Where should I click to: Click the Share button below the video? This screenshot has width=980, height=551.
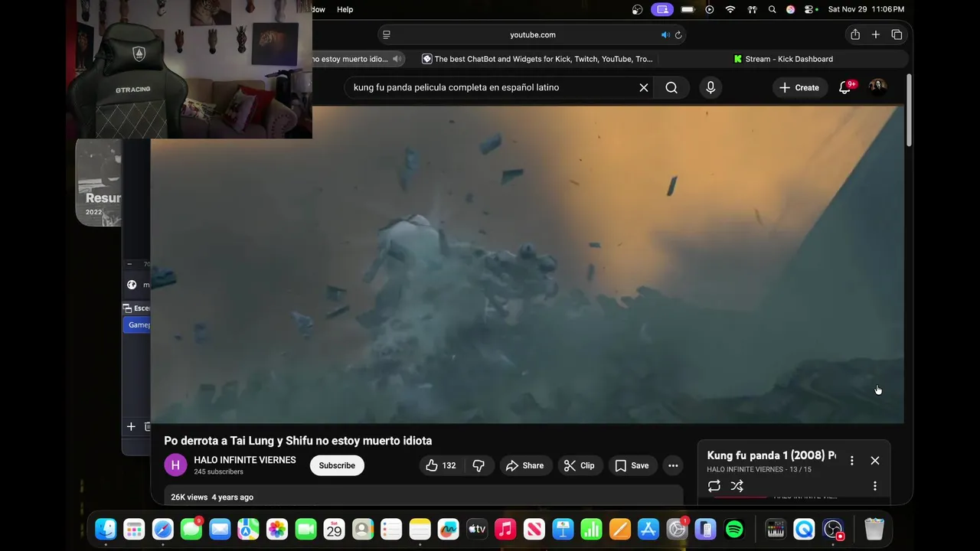[524, 465]
